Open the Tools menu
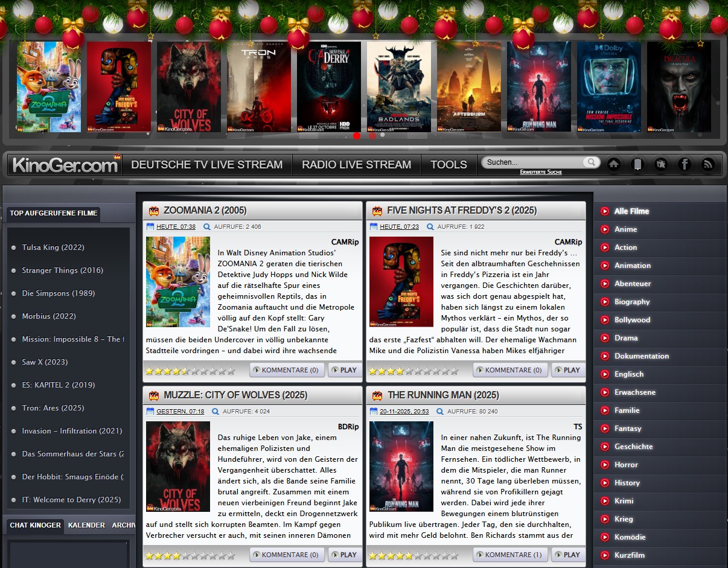The height and width of the screenshot is (568, 728). coord(449,165)
